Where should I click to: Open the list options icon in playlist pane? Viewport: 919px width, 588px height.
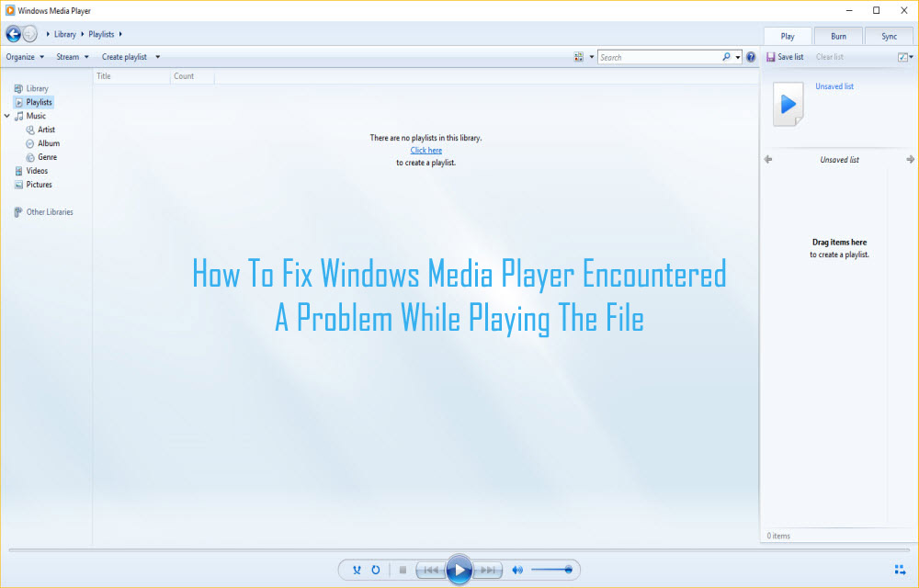point(904,56)
